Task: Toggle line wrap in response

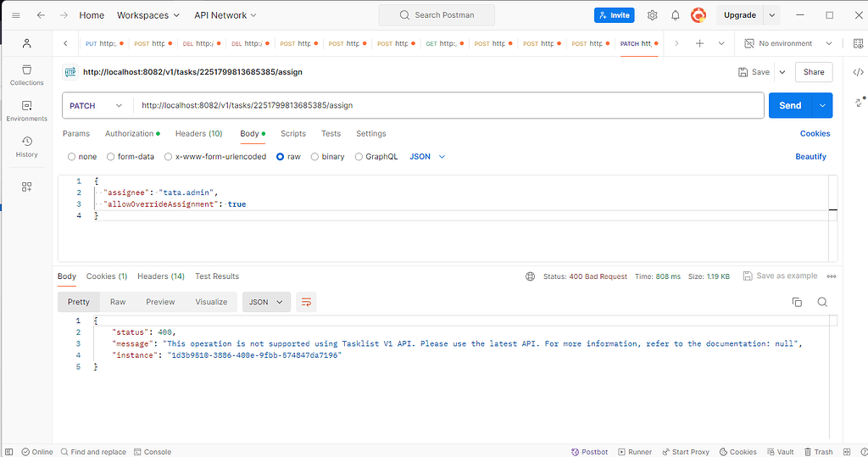Action: [306, 302]
